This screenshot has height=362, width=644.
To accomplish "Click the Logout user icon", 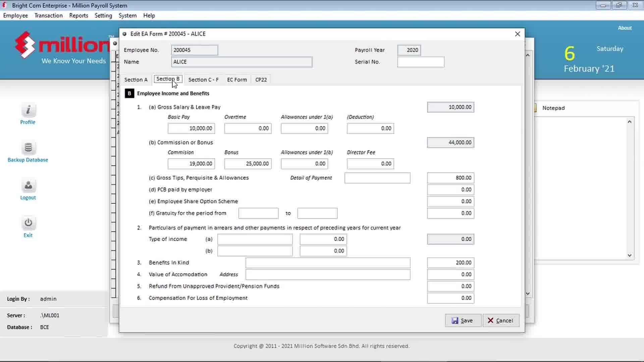I will pos(28,185).
